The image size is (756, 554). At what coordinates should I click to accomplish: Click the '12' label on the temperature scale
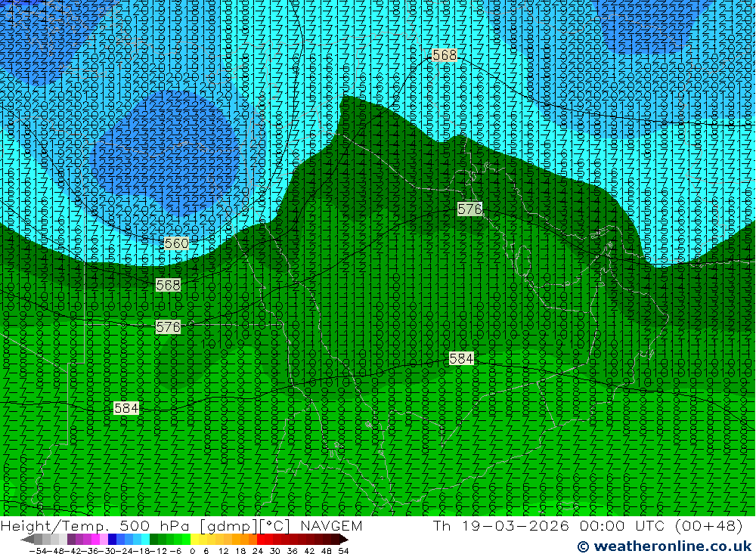224,551
